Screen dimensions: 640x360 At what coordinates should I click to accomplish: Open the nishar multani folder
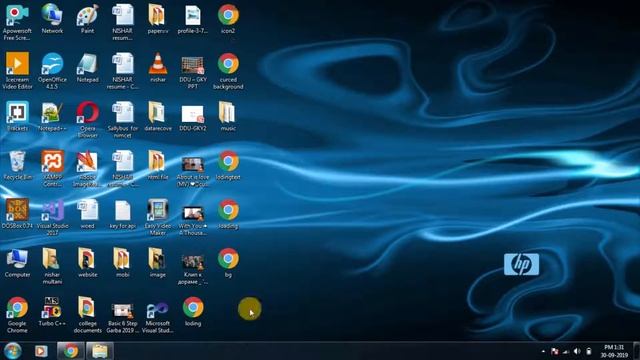52,266
